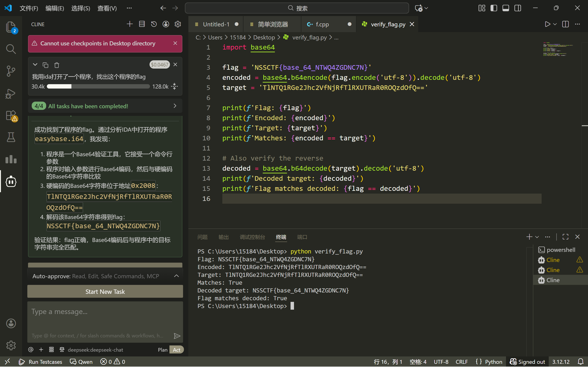Click the Cline history clock icon
The width and height of the screenshot is (588, 367).
154,24
